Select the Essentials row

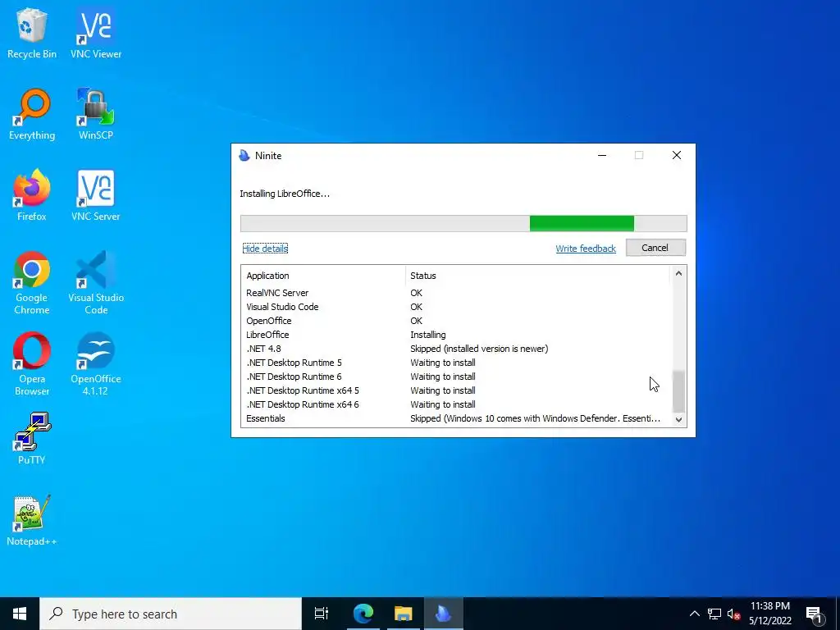[456, 418]
